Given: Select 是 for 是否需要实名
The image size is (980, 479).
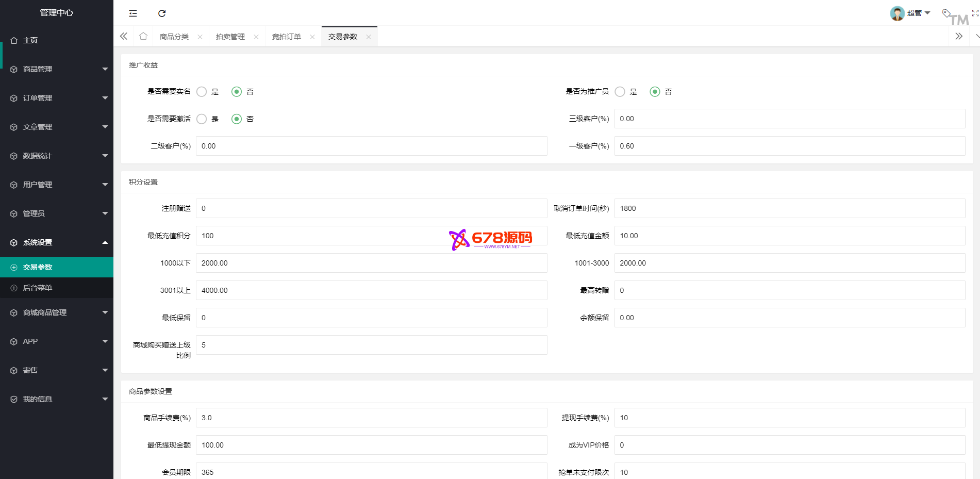Looking at the screenshot, I should pos(202,92).
